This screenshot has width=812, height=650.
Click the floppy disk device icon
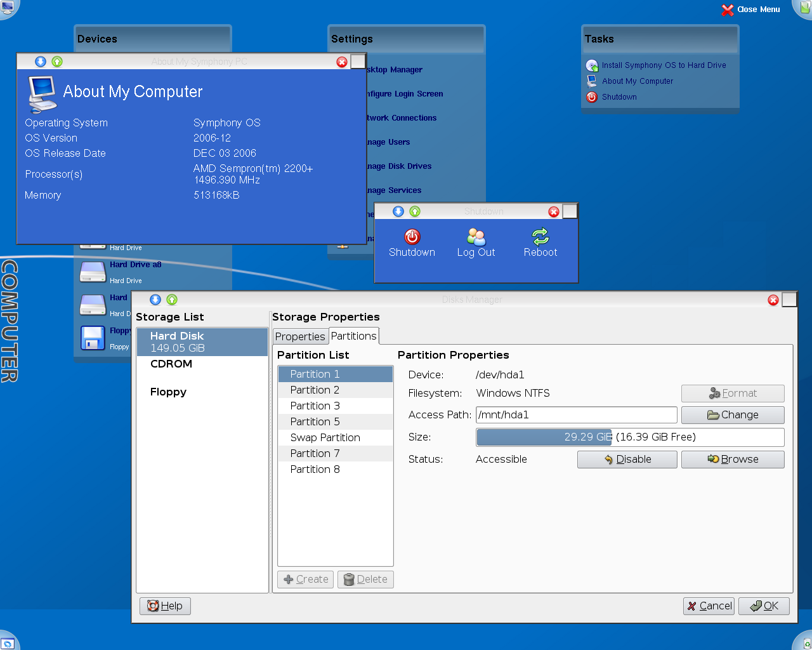(x=93, y=338)
